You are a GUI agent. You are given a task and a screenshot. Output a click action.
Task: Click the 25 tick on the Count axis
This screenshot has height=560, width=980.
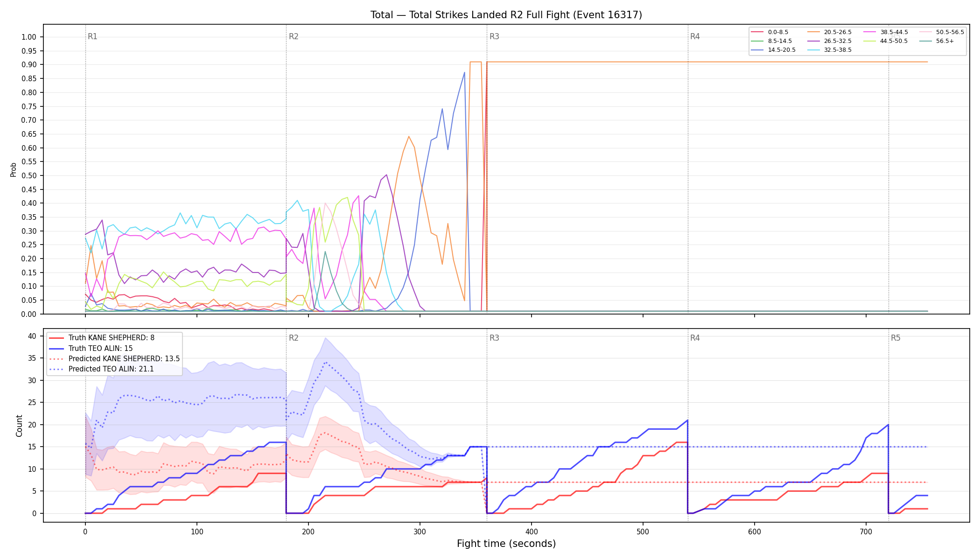(32, 403)
